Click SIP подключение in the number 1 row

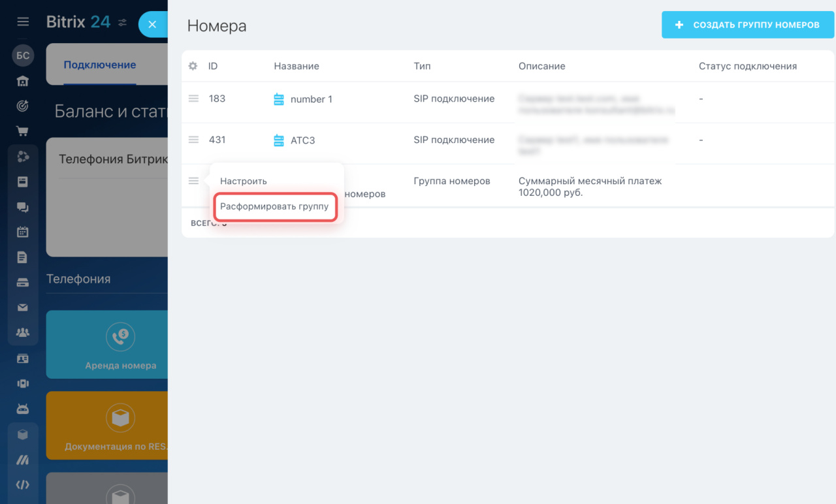tap(454, 99)
